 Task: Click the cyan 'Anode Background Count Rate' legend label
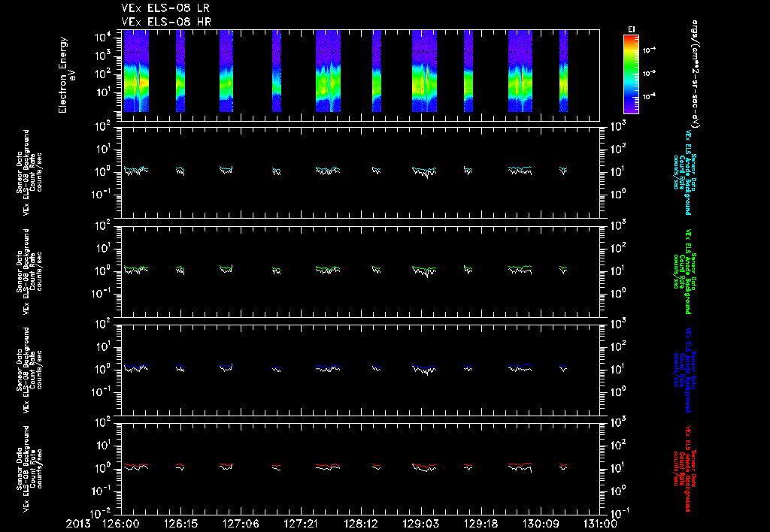click(684, 173)
